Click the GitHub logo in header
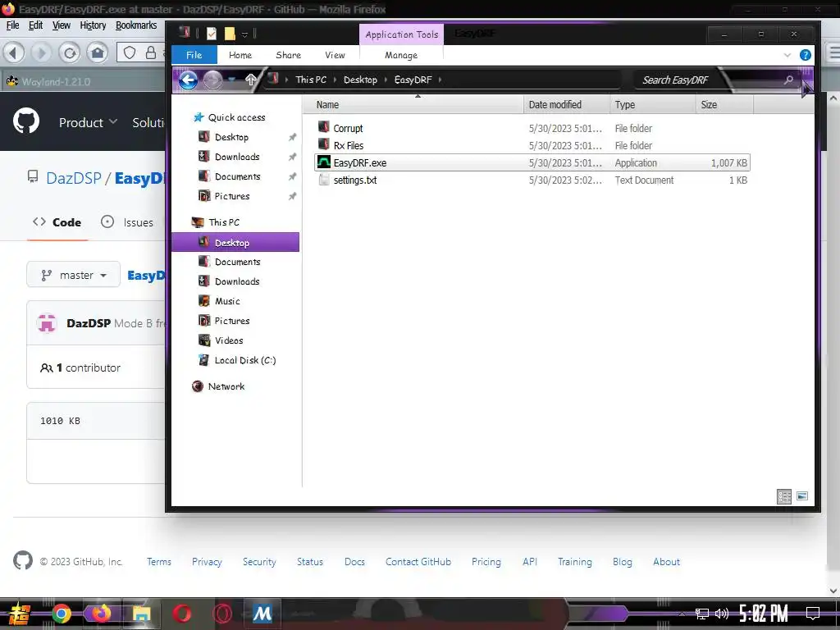The width and height of the screenshot is (840, 630). coord(25,121)
